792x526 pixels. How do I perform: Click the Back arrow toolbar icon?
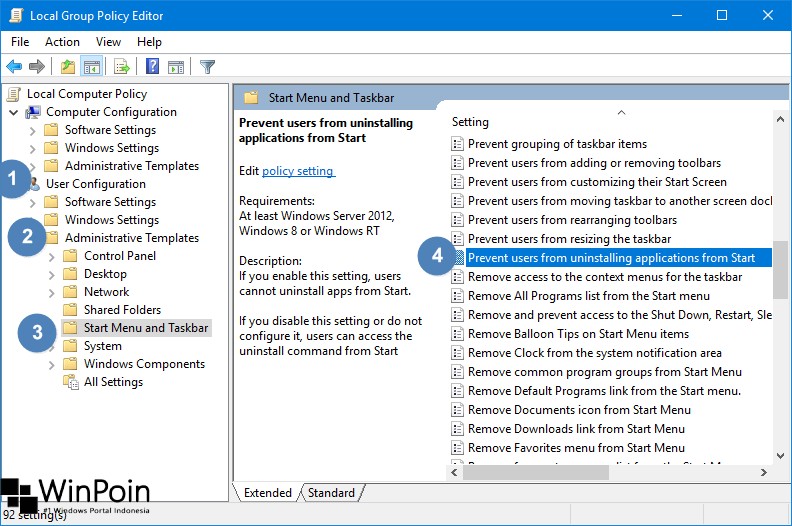pos(14,66)
